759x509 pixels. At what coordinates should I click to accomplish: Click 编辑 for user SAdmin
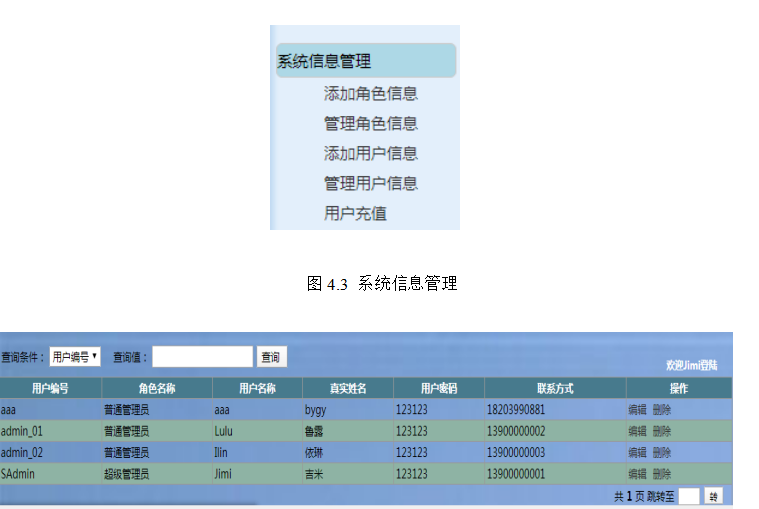[x=637, y=474]
